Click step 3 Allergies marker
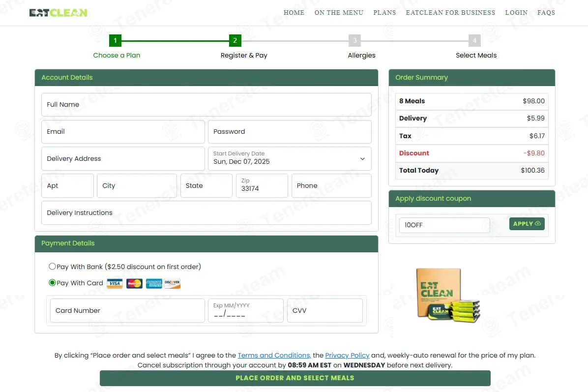588x392 pixels. pyautogui.click(x=355, y=40)
